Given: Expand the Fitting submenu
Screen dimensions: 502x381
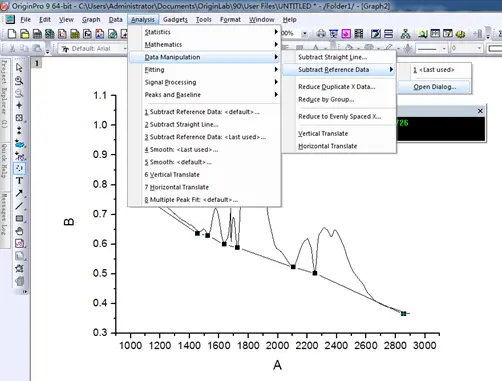Looking at the screenshot, I should point(204,70).
